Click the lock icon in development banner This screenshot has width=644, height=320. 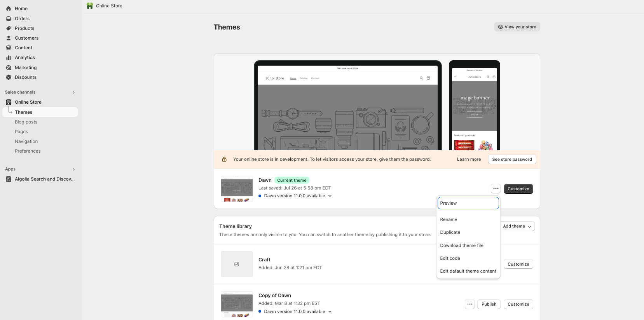[x=224, y=159]
